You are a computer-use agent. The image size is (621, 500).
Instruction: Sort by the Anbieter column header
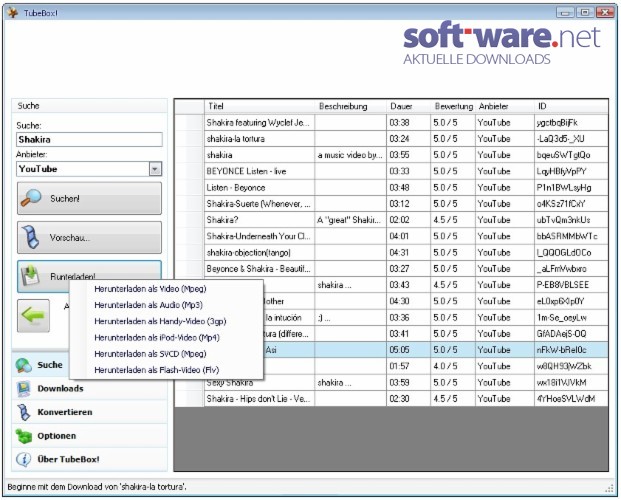click(x=505, y=106)
